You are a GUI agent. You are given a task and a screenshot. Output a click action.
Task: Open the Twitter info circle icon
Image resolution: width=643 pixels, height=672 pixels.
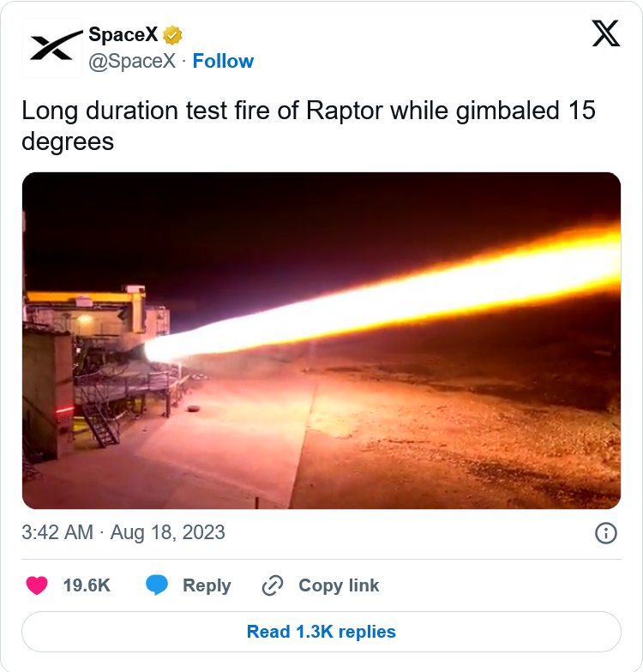[605, 533]
